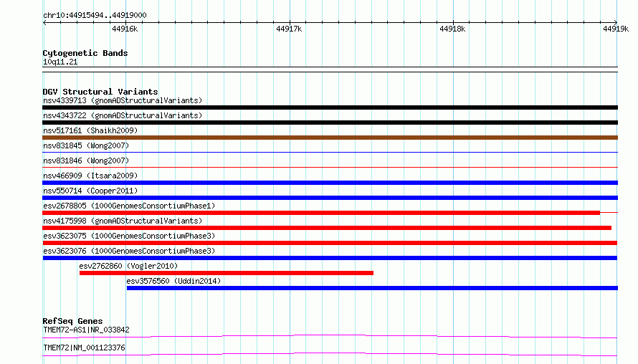The width and height of the screenshot is (638, 364).
Task: Click the 44916k ruler mark
Action: pos(125,29)
